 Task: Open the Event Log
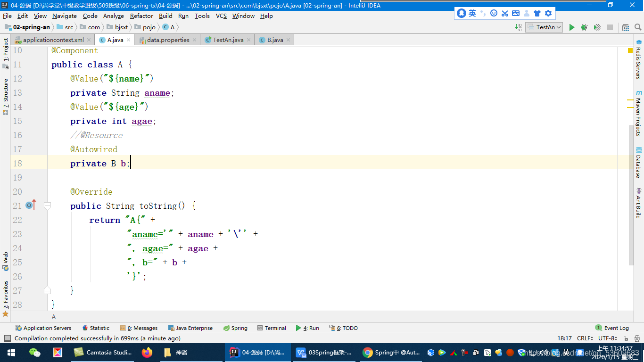612,328
